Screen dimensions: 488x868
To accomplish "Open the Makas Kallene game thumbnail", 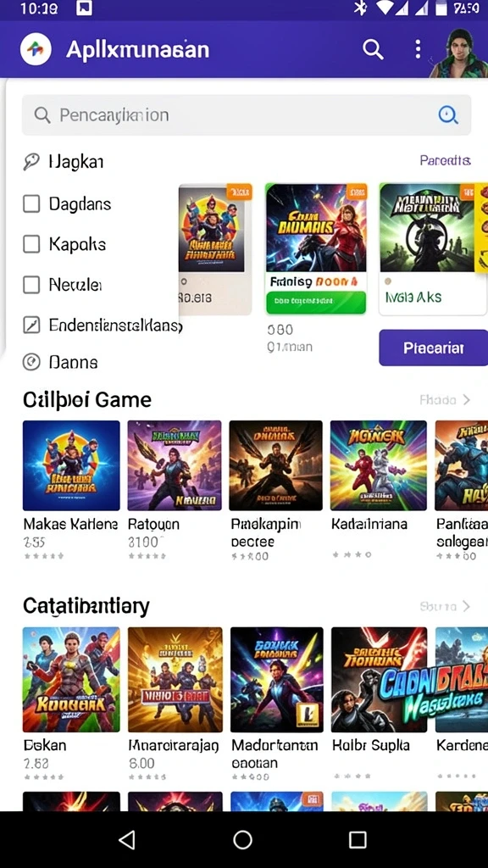I will tap(71, 465).
